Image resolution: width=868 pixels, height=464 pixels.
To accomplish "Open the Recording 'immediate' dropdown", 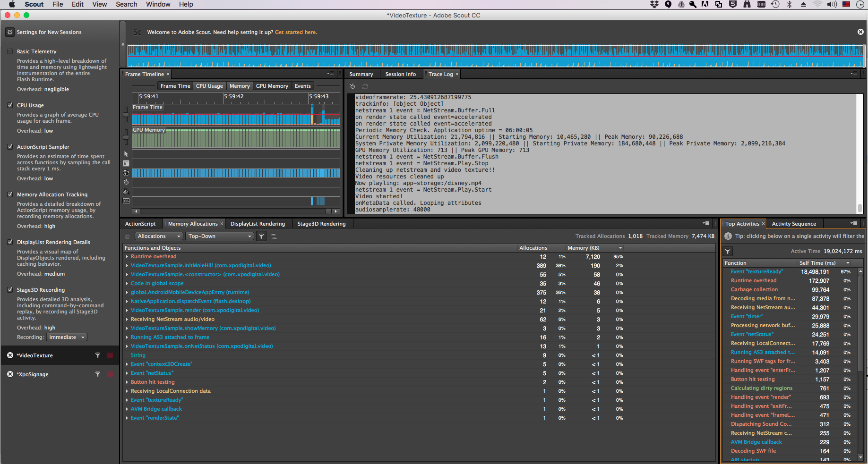I will 66,337.
